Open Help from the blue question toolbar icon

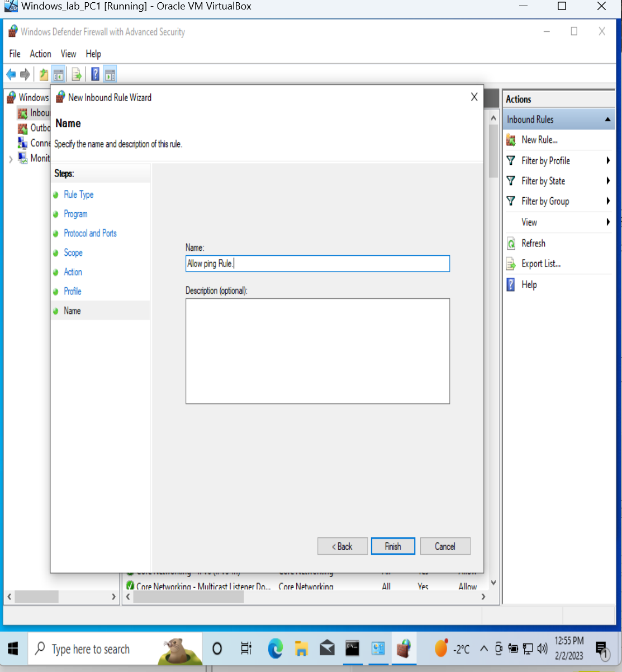click(x=95, y=74)
